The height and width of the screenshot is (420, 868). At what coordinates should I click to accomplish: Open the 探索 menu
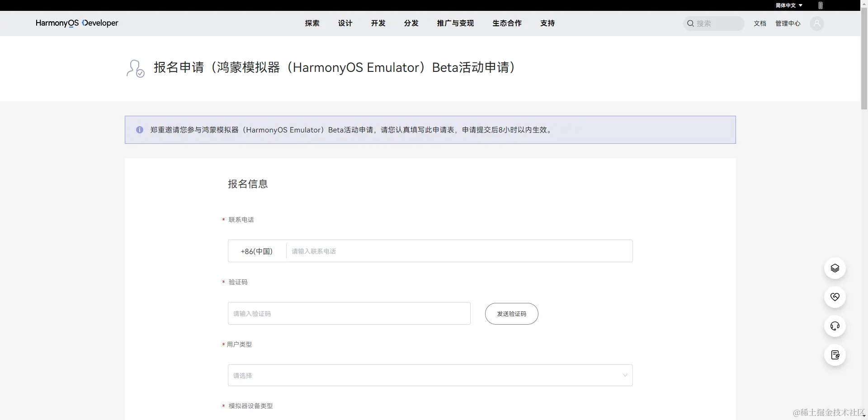312,23
